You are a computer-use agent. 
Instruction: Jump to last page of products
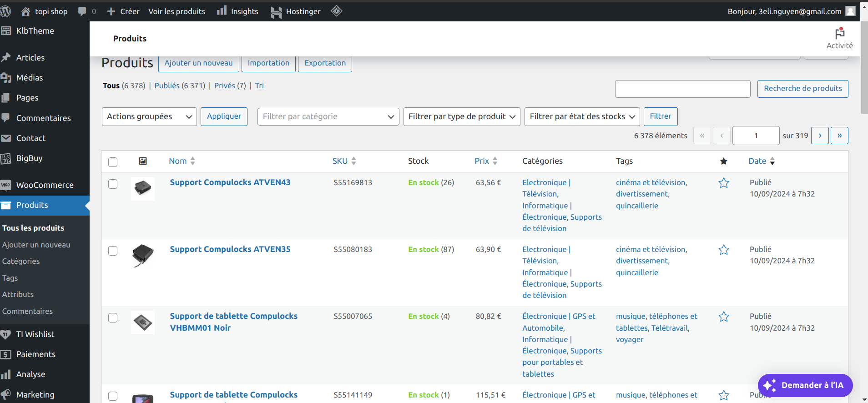tap(839, 136)
